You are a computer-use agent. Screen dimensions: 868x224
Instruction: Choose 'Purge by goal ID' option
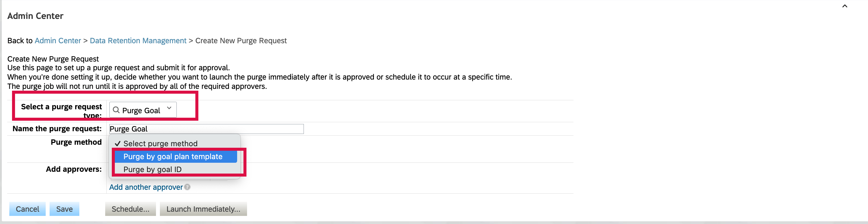152,169
